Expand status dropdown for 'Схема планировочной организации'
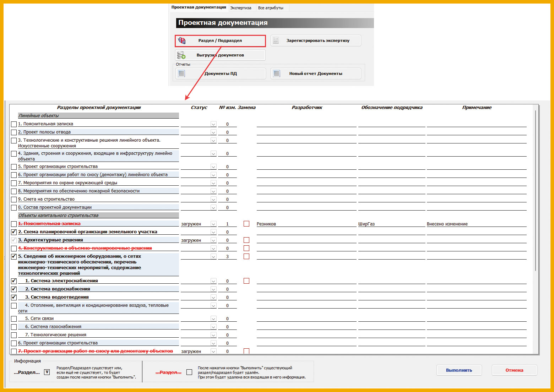 [213, 232]
